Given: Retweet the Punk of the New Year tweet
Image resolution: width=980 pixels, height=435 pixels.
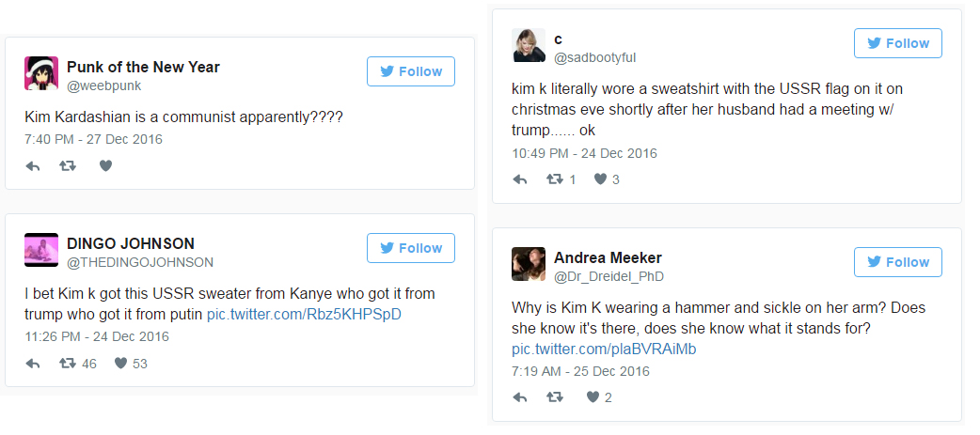Looking at the screenshot, I should [68, 166].
